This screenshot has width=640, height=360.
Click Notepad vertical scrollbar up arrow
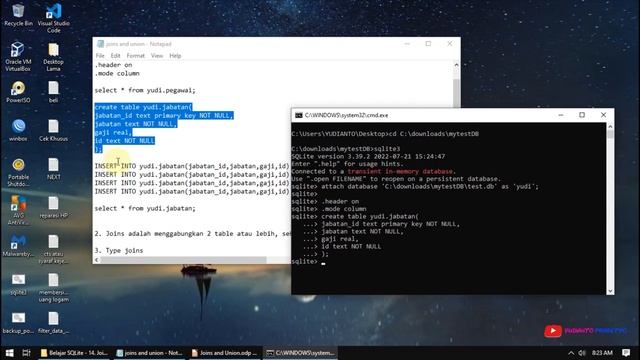(x=456, y=65)
